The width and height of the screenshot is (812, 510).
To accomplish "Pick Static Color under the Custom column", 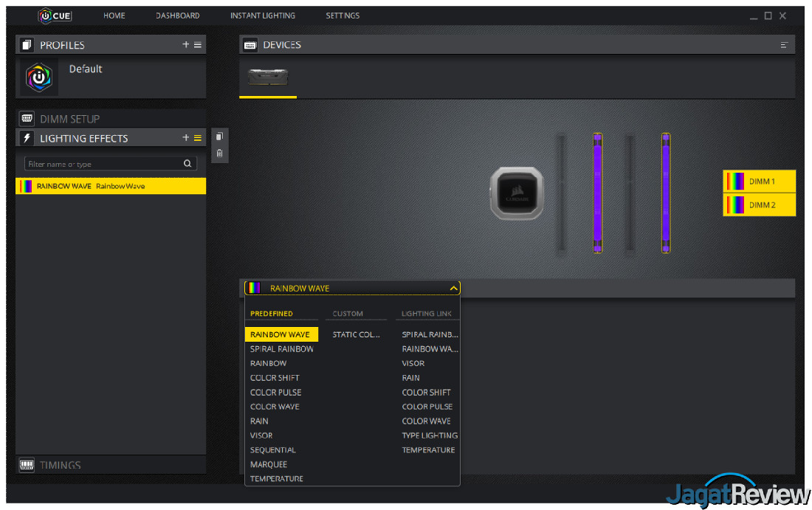I will click(x=356, y=334).
